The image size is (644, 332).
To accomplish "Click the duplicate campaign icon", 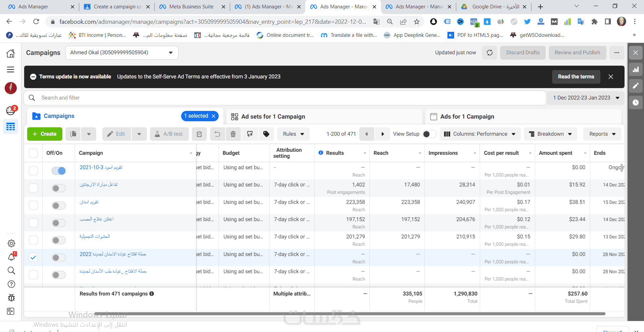I will 73,134.
